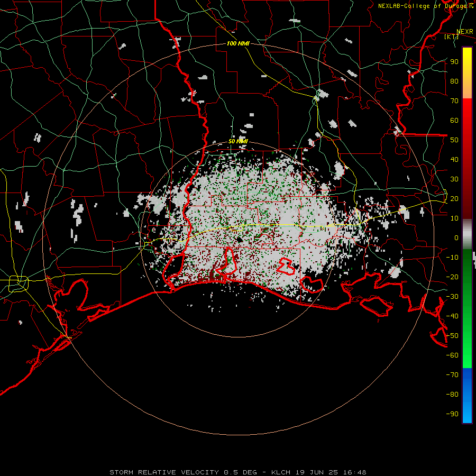This screenshot has width=476, height=476.
Task: Click the -90 value on velocity scale
Action: coord(452,414)
